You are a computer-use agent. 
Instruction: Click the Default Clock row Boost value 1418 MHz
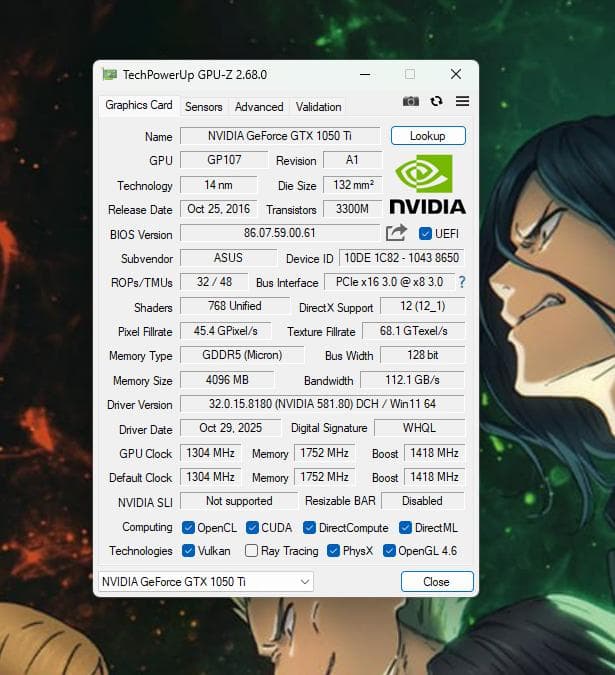(x=434, y=477)
